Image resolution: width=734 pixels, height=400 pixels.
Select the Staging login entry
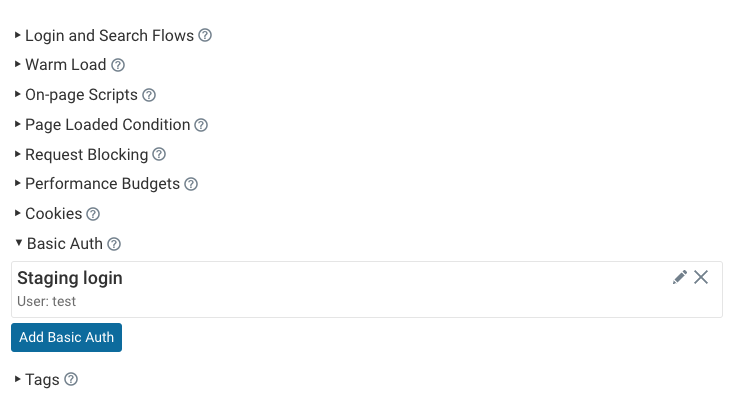point(367,289)
